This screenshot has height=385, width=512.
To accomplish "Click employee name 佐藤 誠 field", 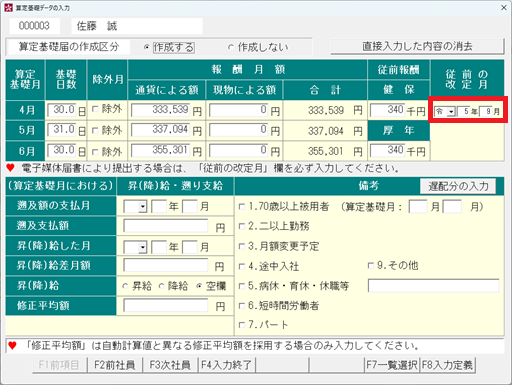I will (137, 26).
